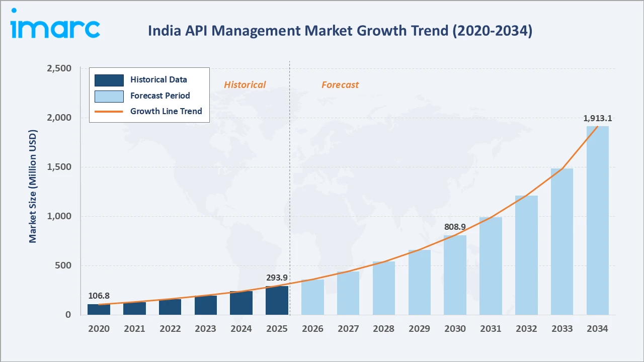Click the 2029 forecast bar
This screenshot has width=644, height=362.
pos(420,283)
